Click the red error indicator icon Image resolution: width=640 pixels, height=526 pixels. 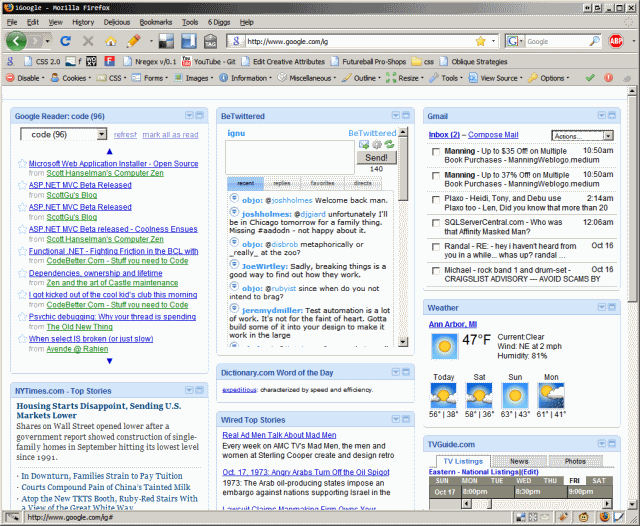[609, 78]
